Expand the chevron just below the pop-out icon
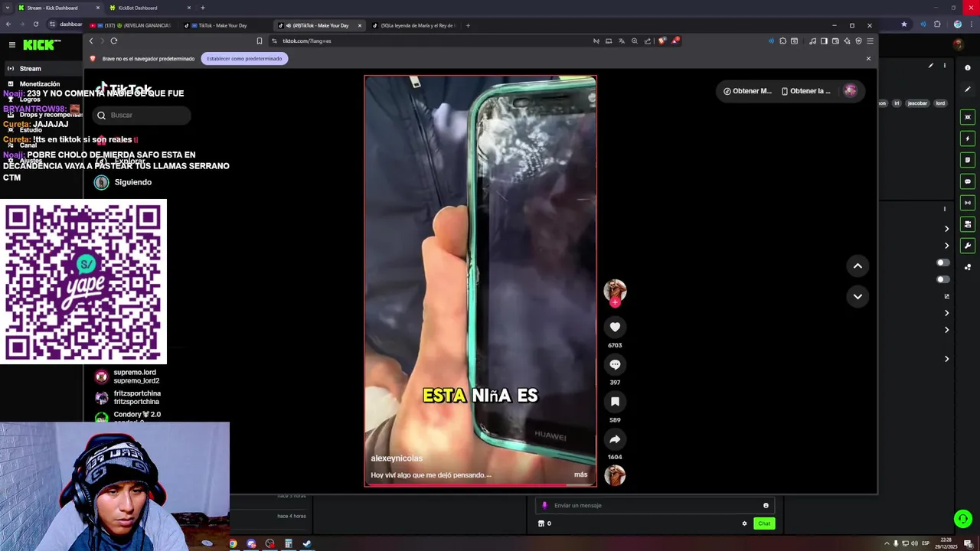This screenshot has height=551, width=980. click(946, 313)
